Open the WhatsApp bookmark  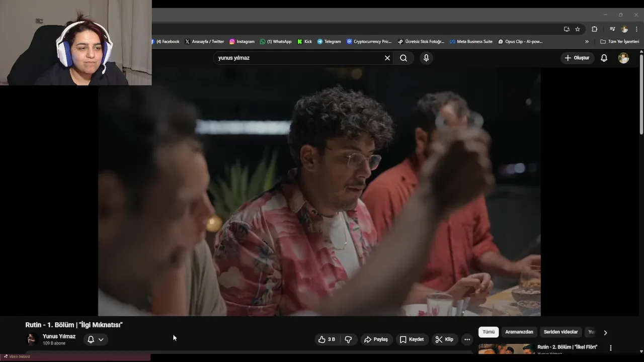(x=276, y=42)
